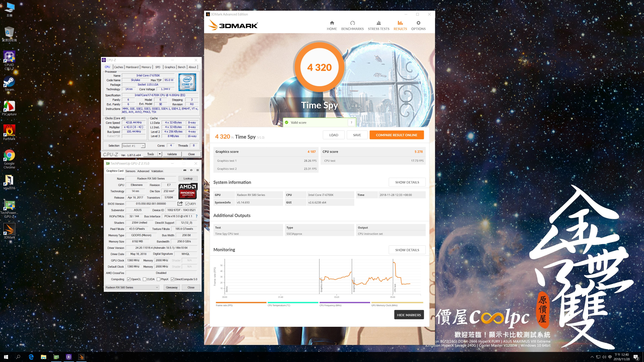Viewport: 644px width, 362px height.
Task: Expand the CPU-Z Tools dropdown arrow
Action: 160,154
